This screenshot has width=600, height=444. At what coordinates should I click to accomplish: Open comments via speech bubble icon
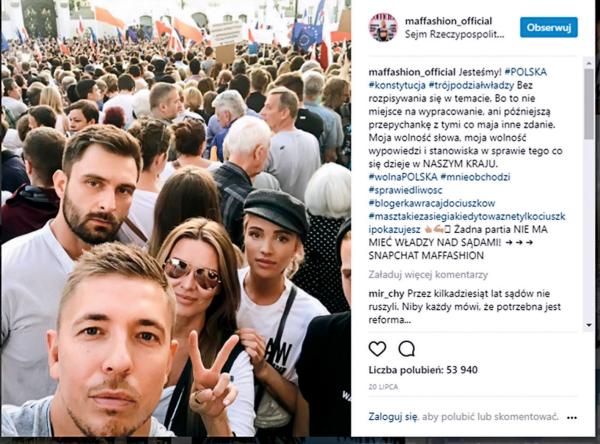(406, 349)
